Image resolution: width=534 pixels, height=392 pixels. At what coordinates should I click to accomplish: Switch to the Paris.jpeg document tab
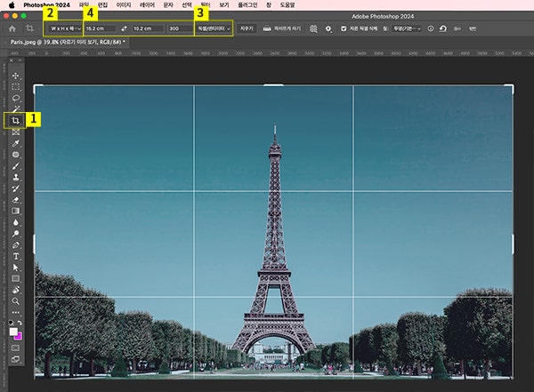pos(67,42)
